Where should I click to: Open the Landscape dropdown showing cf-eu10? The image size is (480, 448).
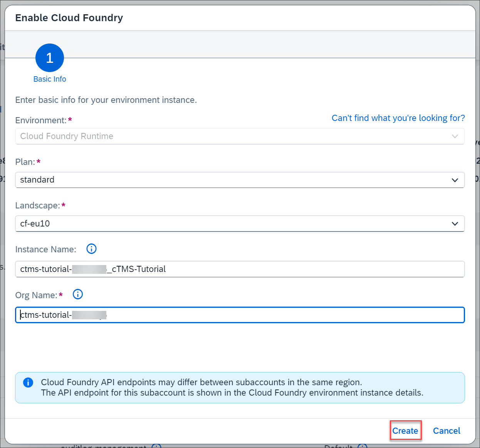240,224
